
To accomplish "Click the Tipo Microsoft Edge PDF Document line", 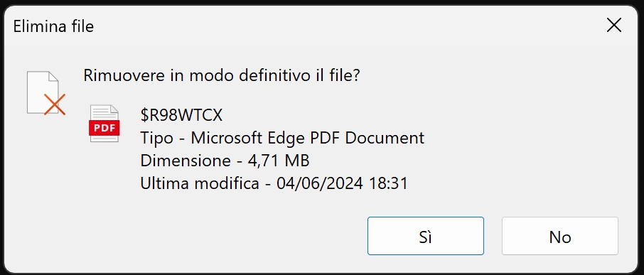I will coord(282,138).
